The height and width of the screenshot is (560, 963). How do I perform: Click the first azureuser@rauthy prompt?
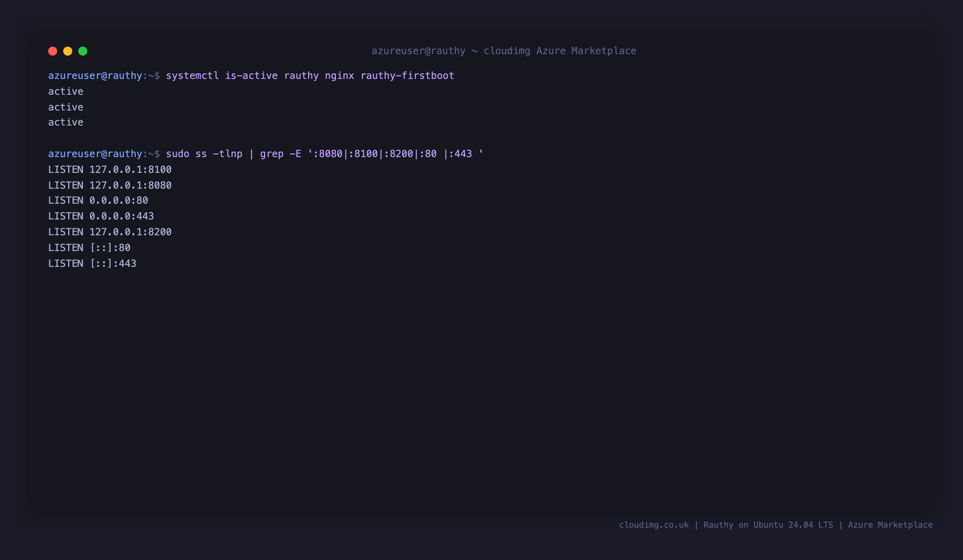pos(104,76)
